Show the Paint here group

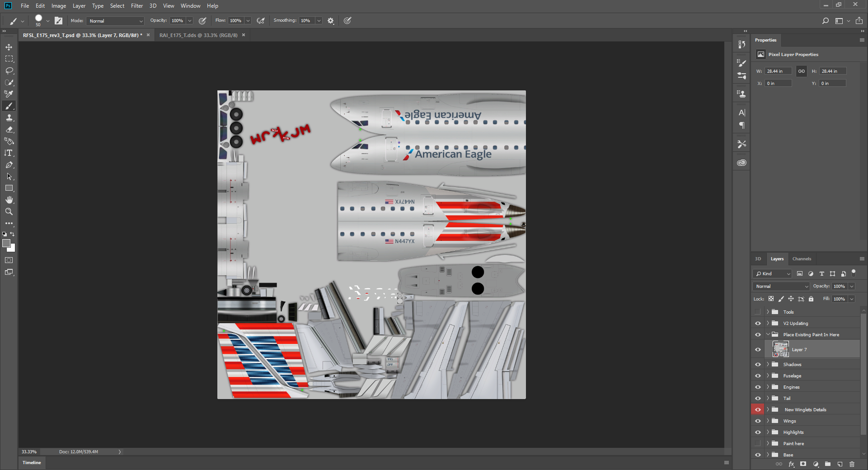758,443
